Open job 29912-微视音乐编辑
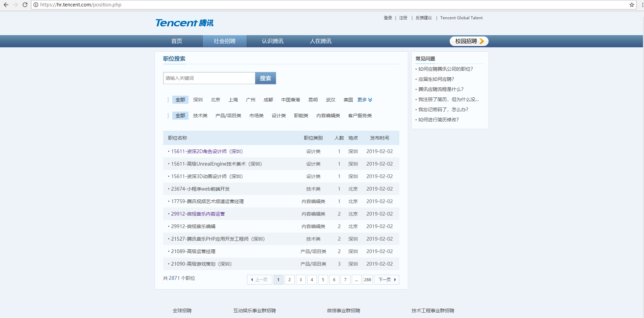 coord(193,226)
